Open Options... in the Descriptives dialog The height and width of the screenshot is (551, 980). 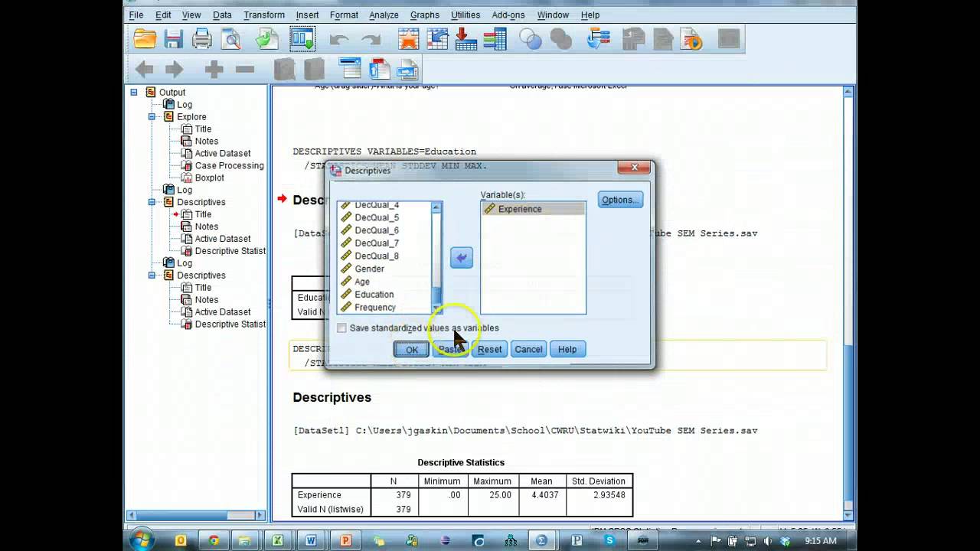point(620,200)
